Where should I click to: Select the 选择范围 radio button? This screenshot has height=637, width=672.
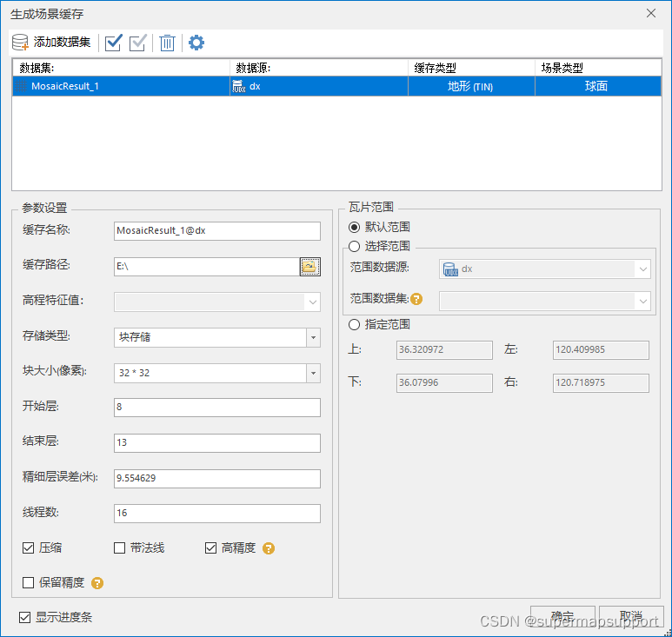pos(354,246)
